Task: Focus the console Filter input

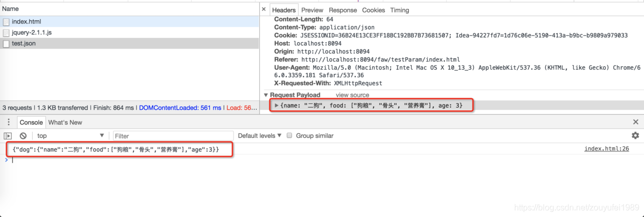Action: click(172, 136)
